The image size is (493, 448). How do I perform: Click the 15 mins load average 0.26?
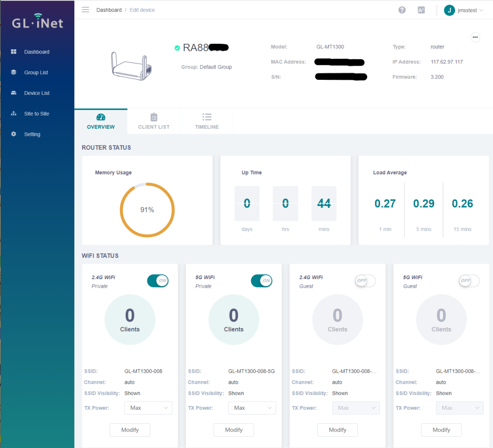pos(462,203)
